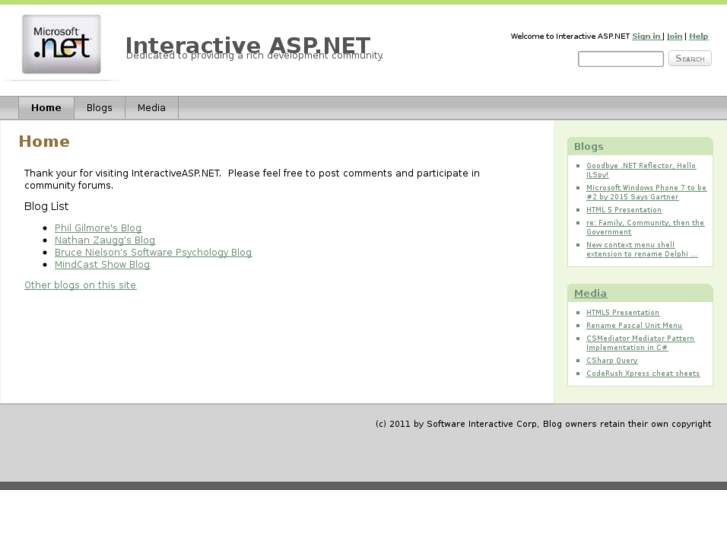Click the Blogs sidebar heading
This screenshot has height=545, width=727.
pyautogui.click(x=588, y=147)
